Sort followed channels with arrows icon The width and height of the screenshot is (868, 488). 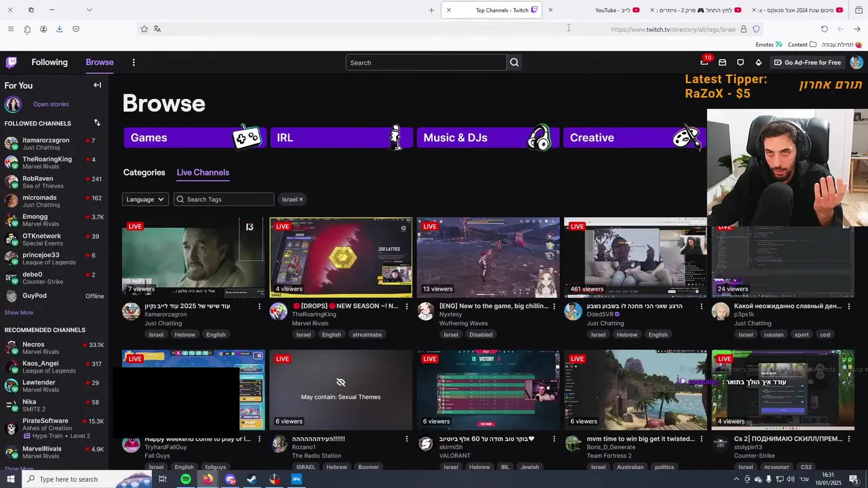click(x=97, y=123)
